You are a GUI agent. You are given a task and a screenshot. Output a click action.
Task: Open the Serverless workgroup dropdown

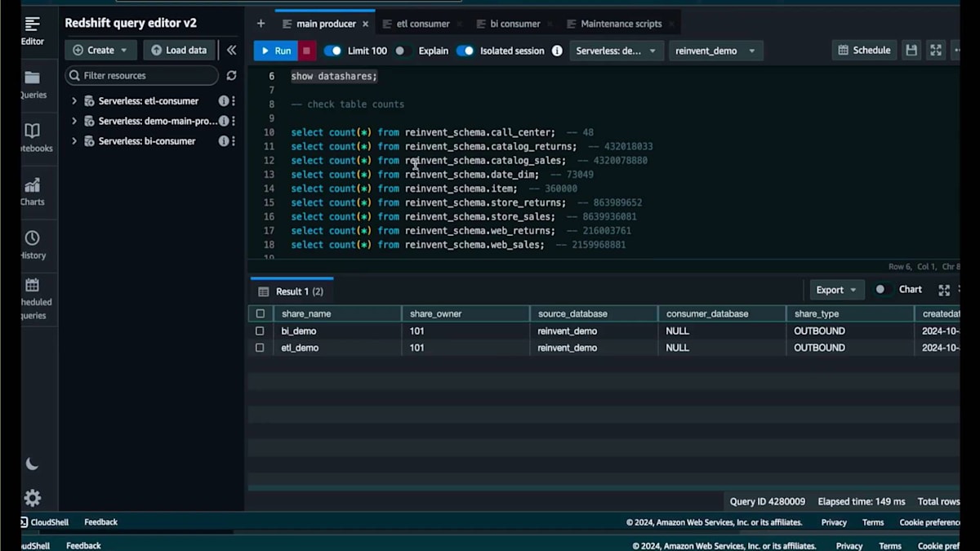pos(617,51)
